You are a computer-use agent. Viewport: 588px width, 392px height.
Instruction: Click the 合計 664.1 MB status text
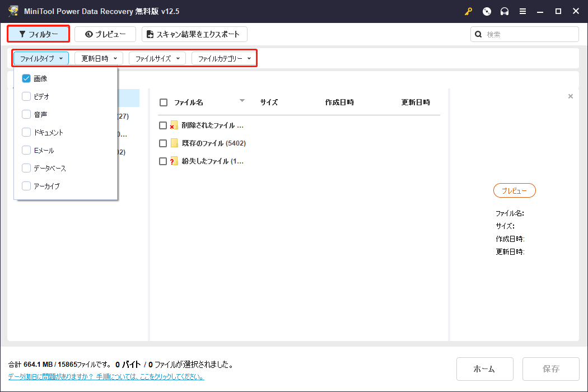[60, 364]
